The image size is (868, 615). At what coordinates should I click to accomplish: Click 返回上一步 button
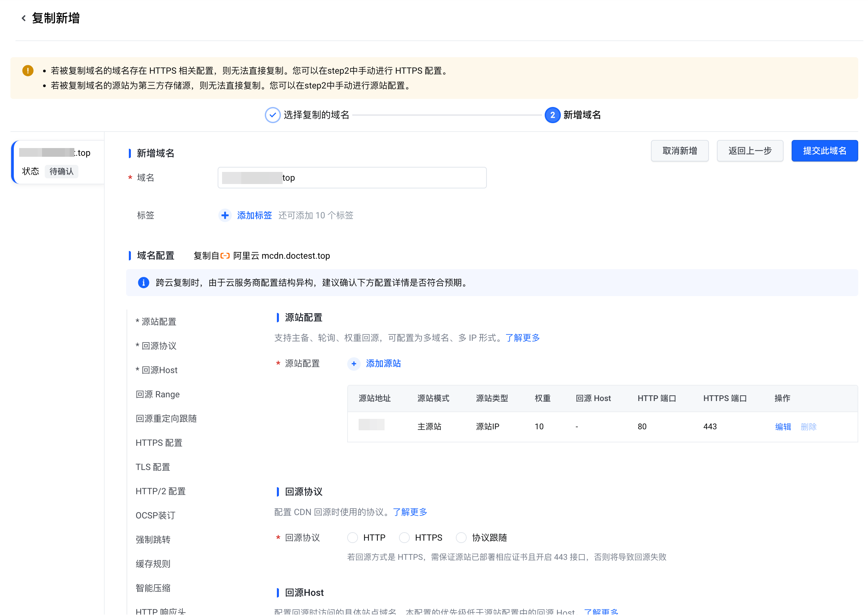coord(750,151)
